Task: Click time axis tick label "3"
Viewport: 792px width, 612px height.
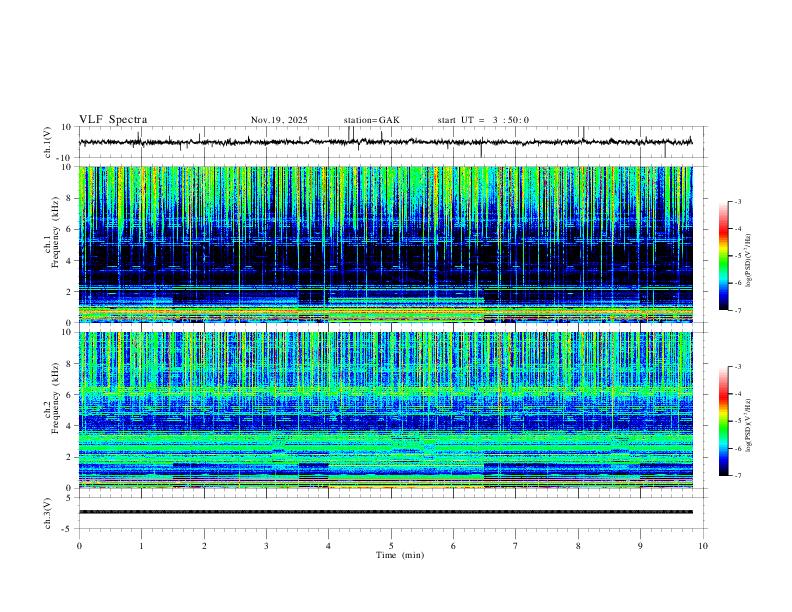Action: [266, 546]
